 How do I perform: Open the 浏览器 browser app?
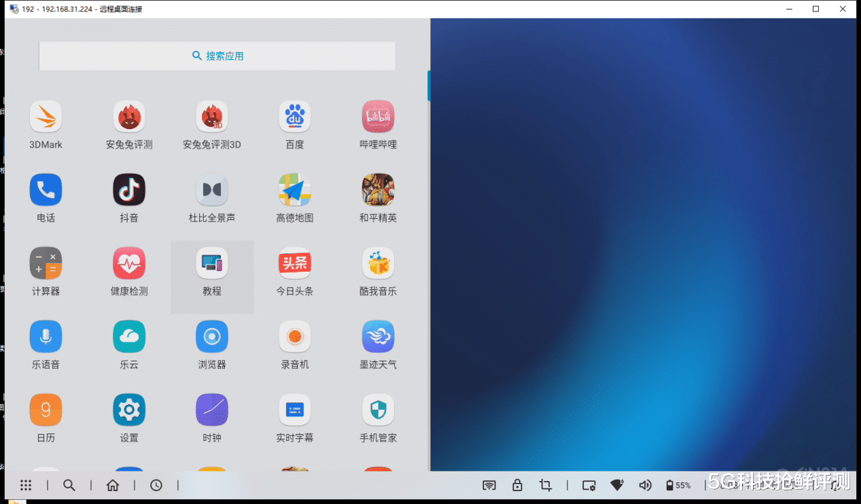click(x=211, y=336)
